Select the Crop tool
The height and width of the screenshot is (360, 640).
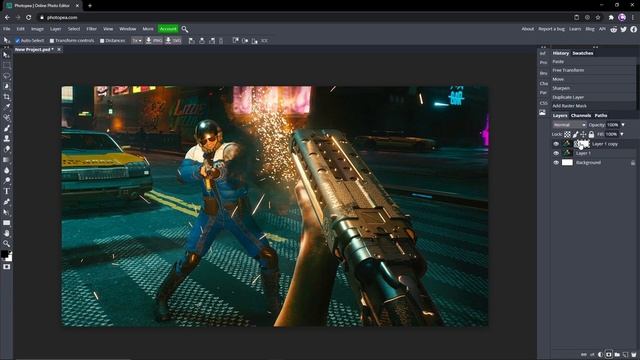pos(6,97)
